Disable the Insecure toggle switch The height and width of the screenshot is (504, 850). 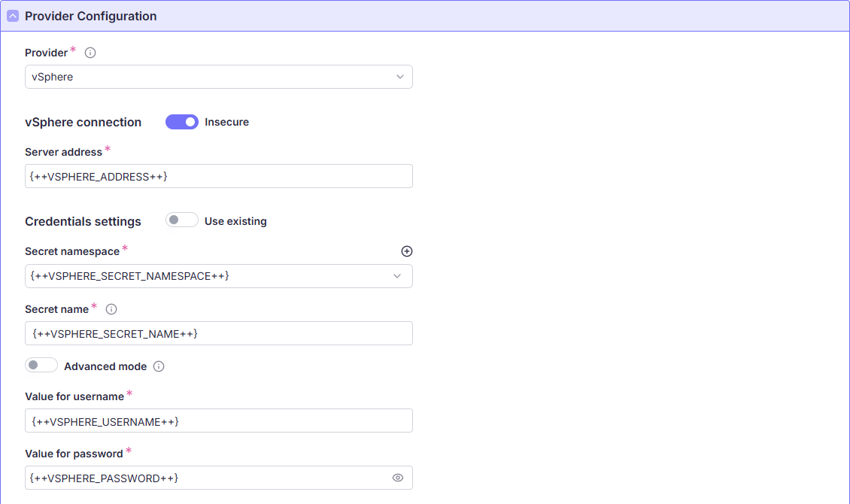pyautogui.click(x=182, y=122)
